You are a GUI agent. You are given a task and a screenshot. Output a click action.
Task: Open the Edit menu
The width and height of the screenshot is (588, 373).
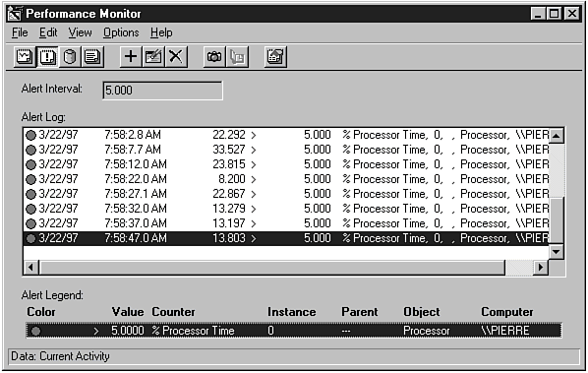click(48, 32)
